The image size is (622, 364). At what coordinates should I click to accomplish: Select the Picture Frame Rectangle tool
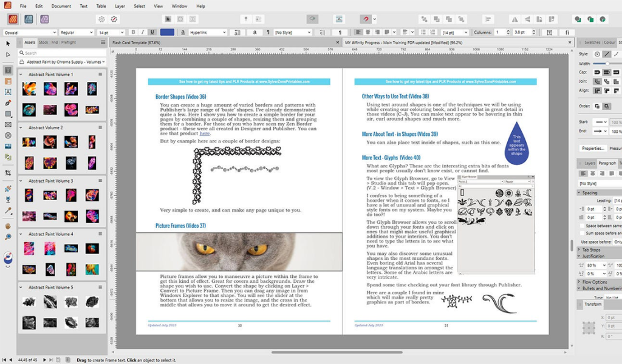click(8, 124)
